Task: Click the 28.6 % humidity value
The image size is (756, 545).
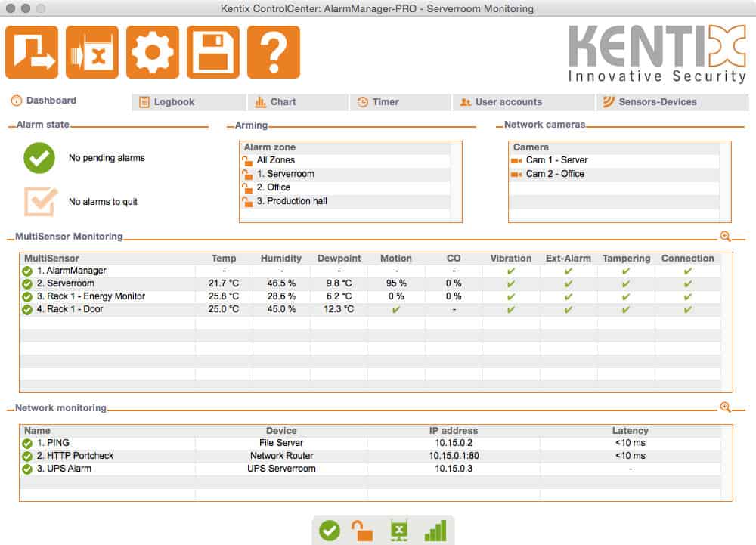Action: tap(281, 296)
